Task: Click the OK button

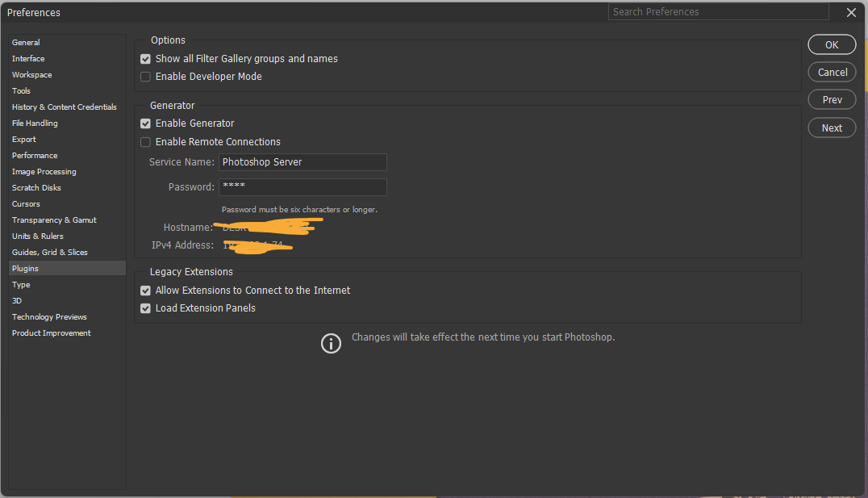Action: (x=832, y=44)
